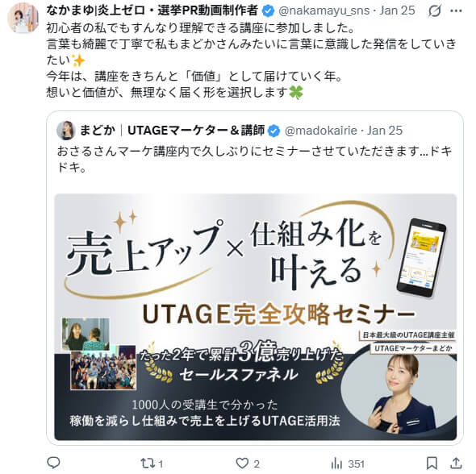This screenshot has width=476, height=474.
Task: Click the Jan 25 timestamp of main post
Action: pyautogui.click(x=397, y=10)
